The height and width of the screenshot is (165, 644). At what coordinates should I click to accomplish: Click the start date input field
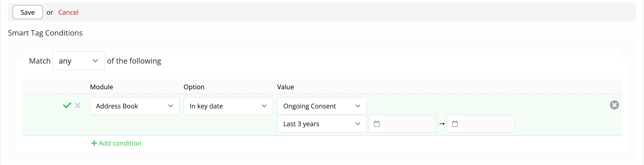[x=410, y=124]
